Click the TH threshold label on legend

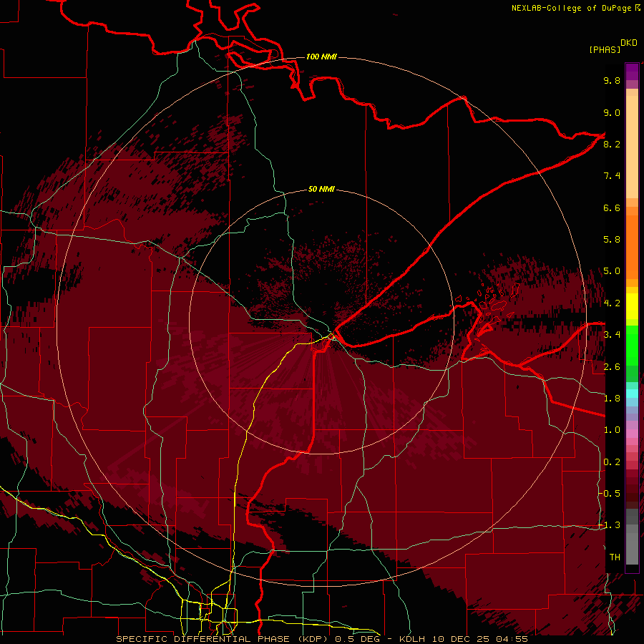(615, 557)
